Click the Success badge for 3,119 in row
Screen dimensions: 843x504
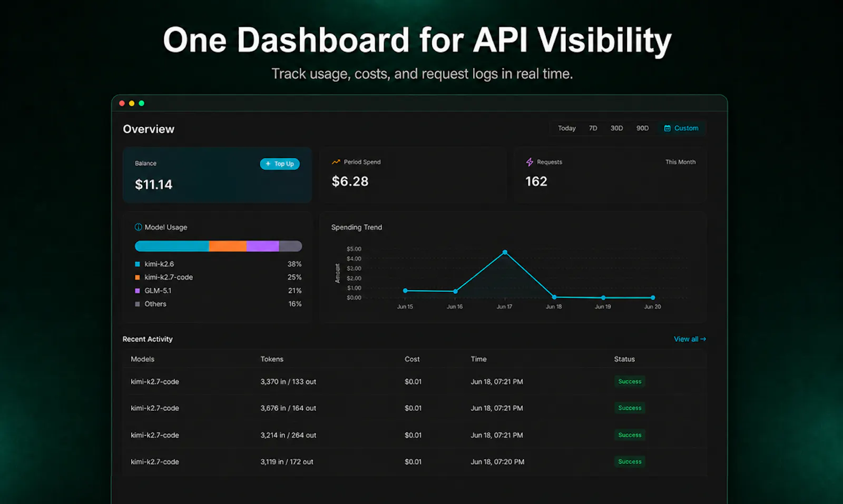(x=630, y=461)
